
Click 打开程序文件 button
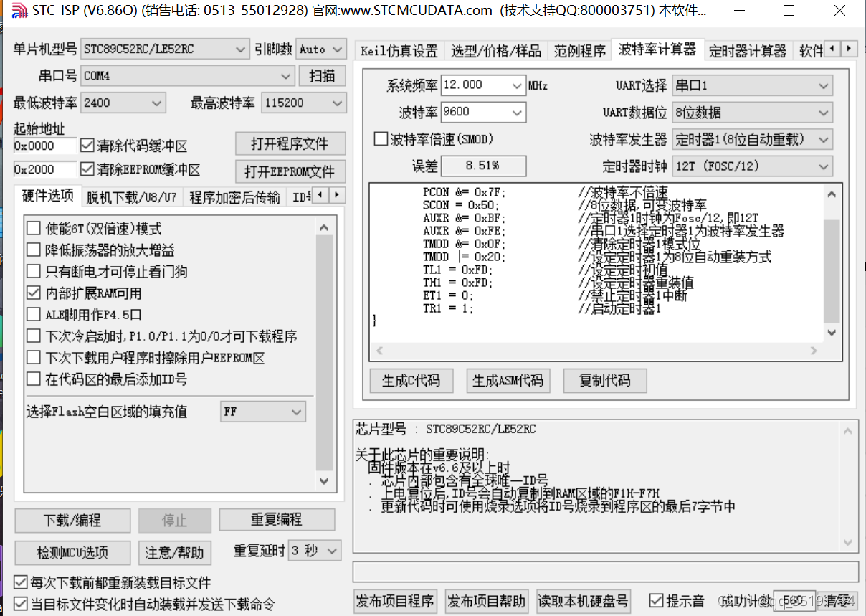(x=290, y=144)
